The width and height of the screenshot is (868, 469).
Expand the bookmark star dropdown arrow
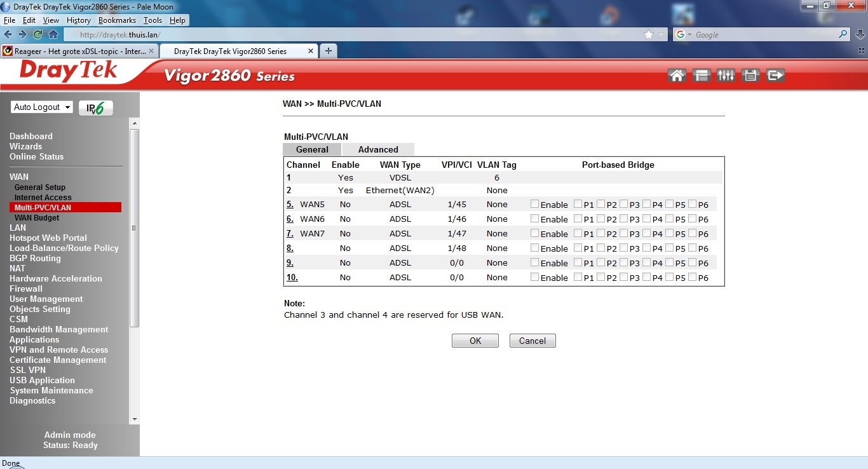click(x=661, y=34)
